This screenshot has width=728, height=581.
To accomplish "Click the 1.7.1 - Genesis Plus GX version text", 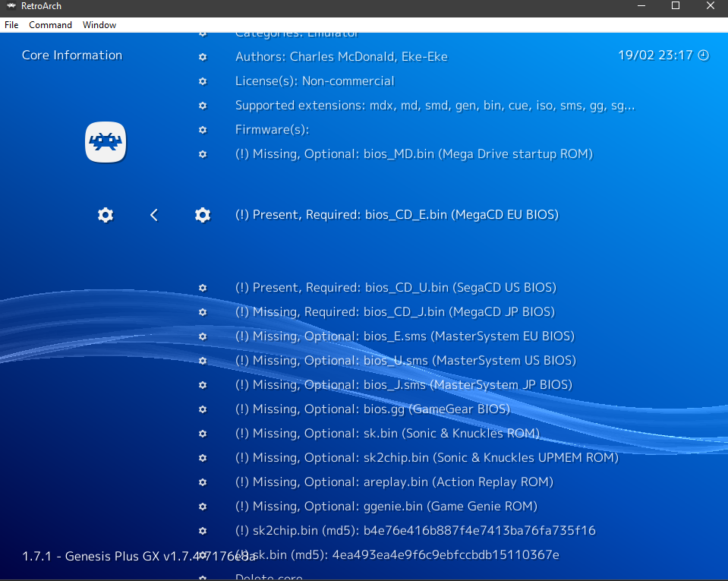I will pyautogui.click(x=138, y=557).
